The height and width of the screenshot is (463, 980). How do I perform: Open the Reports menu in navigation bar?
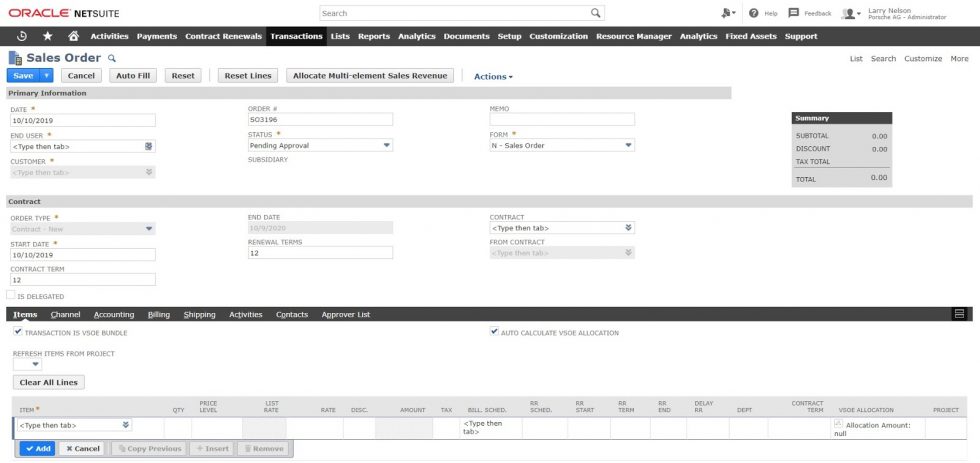point(373,36)
